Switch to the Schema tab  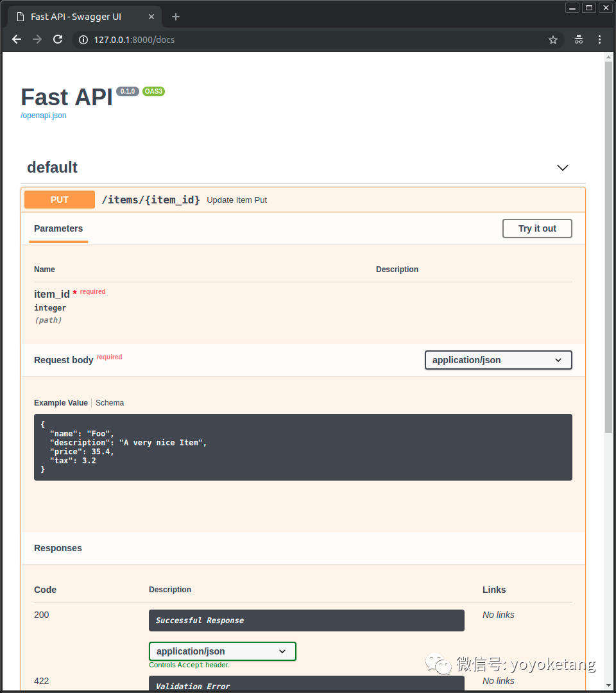pyautogui.click(x=110, y=403)
